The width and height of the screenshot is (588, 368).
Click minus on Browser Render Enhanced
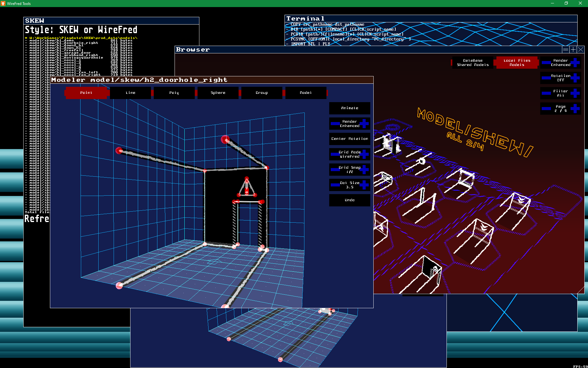[x=546, y=63]
